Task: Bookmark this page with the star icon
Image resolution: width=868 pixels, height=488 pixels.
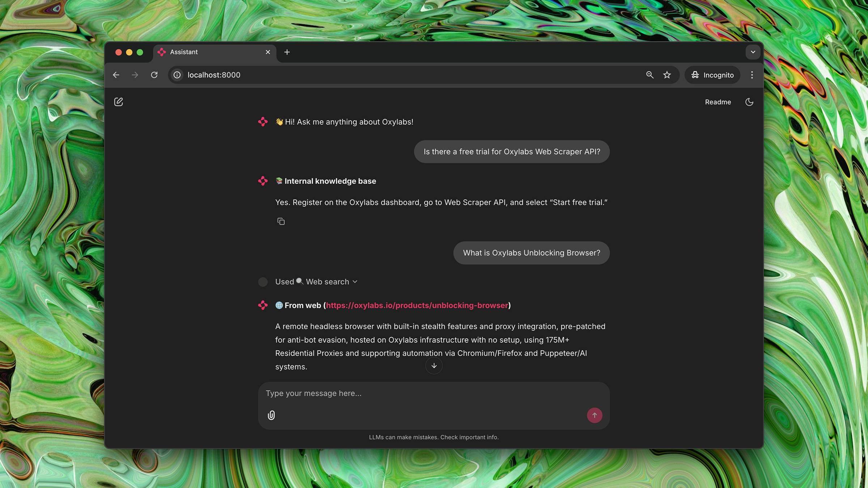Action: 667,75
